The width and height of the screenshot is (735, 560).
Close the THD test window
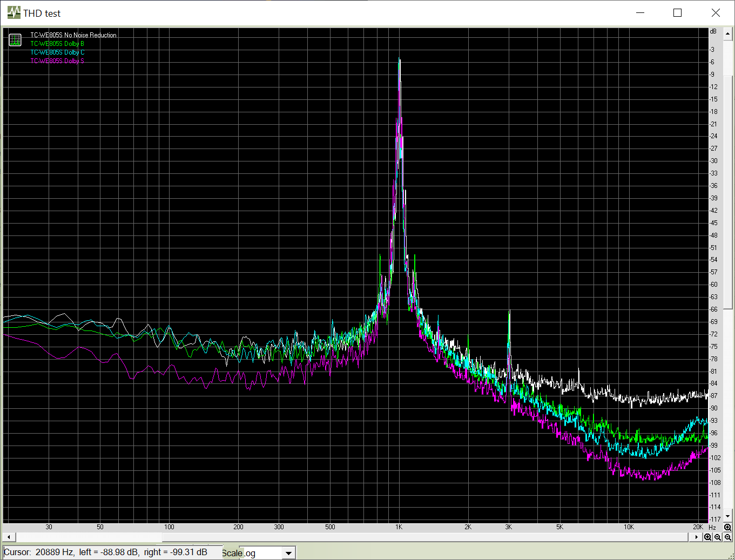coord(716,13)
